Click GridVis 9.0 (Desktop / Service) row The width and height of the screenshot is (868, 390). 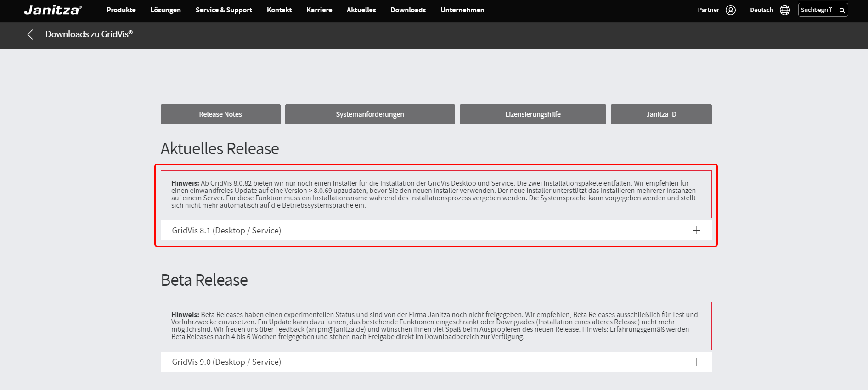(x=436, y=362)
